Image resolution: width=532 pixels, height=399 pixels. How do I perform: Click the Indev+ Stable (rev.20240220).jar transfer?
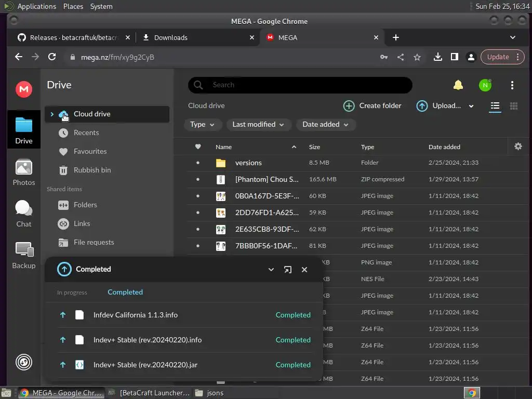184,365
